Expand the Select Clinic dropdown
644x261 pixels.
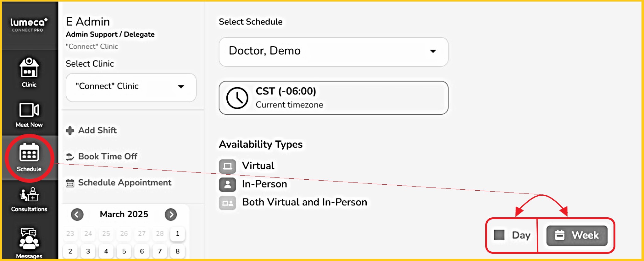click(131, 87)
